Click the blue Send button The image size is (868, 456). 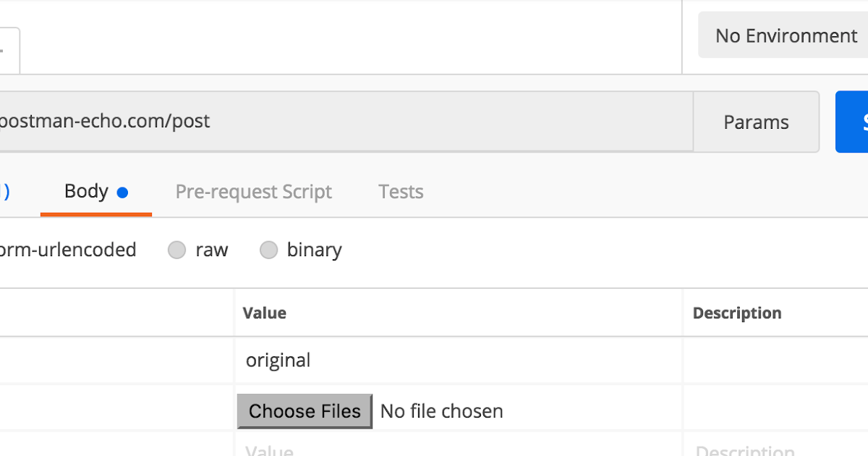tap(855, 122)
